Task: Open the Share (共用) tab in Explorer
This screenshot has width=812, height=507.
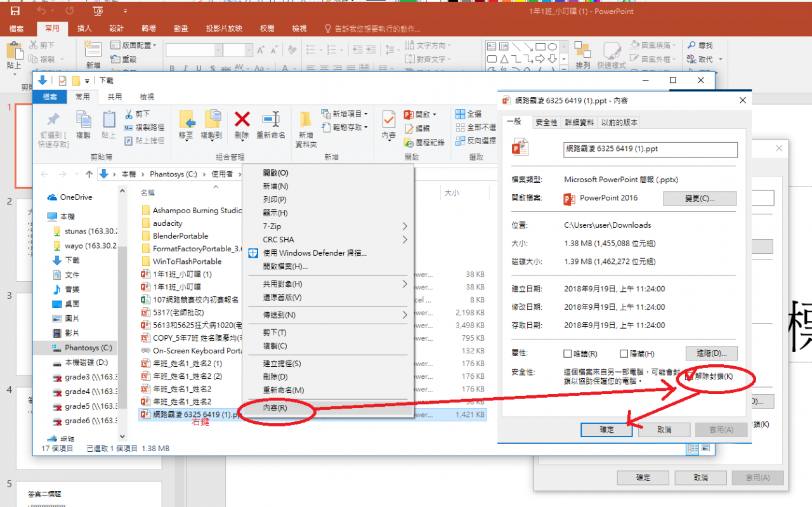Action: click(x=115, y=97)
